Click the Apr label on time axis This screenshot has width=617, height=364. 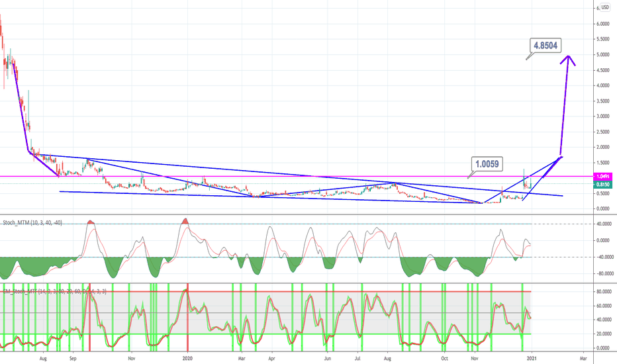271,359
